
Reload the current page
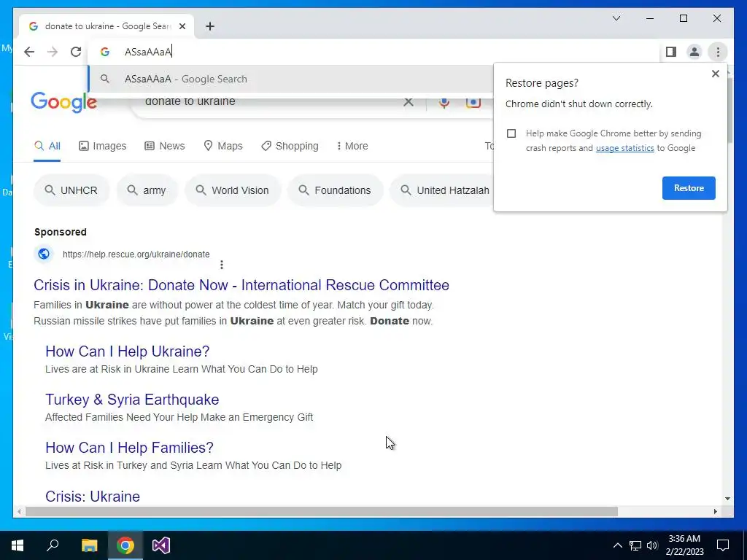click(x=76, y=52)
